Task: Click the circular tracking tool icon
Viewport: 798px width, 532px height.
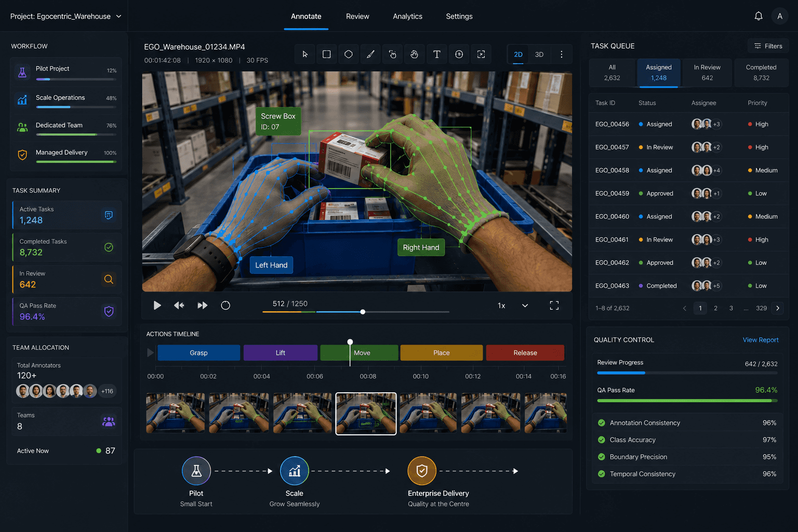Action: (x=459, y=54)
